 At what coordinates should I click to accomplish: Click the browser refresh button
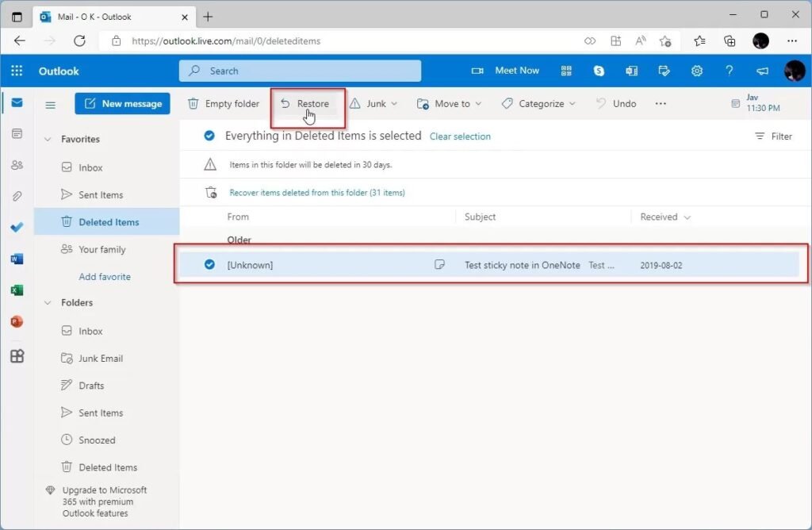click(79, 41)
